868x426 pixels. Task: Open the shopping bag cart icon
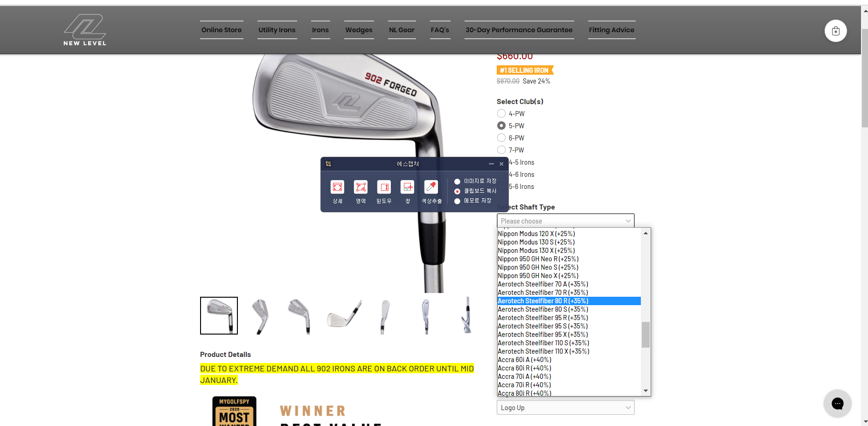tap(835, 31)
